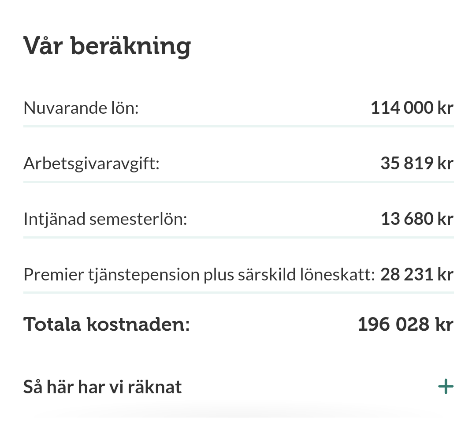
Task: Click the divider line below 'Intjänad semesterlön'
Action: click(x=238, y=237)
